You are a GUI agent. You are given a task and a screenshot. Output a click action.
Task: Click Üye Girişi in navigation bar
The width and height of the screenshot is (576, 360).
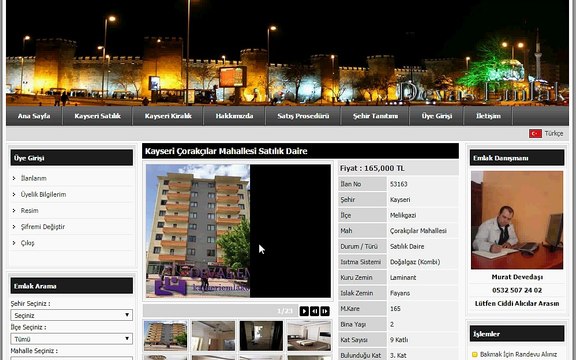pos(436,116)
